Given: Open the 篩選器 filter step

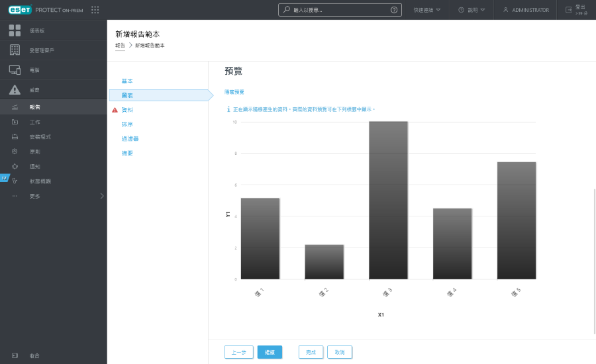Looking at the screenshot, I should click(x=130, y=138).
